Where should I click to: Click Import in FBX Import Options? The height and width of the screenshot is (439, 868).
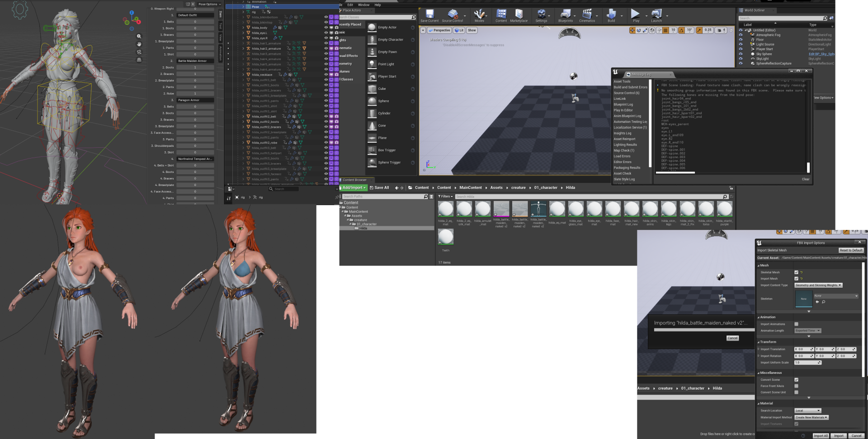[839, 436]
